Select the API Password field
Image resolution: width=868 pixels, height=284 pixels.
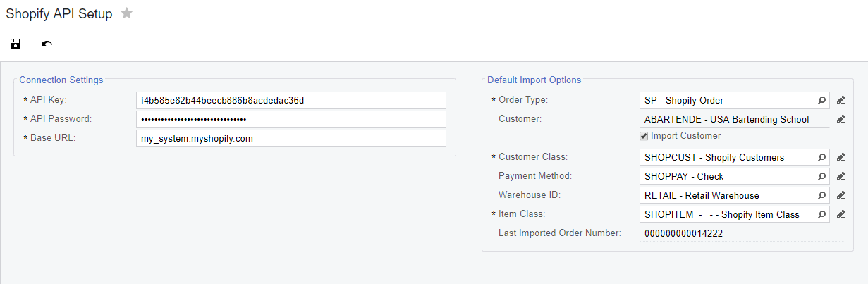pyautogui.click(x=291, y=119)
